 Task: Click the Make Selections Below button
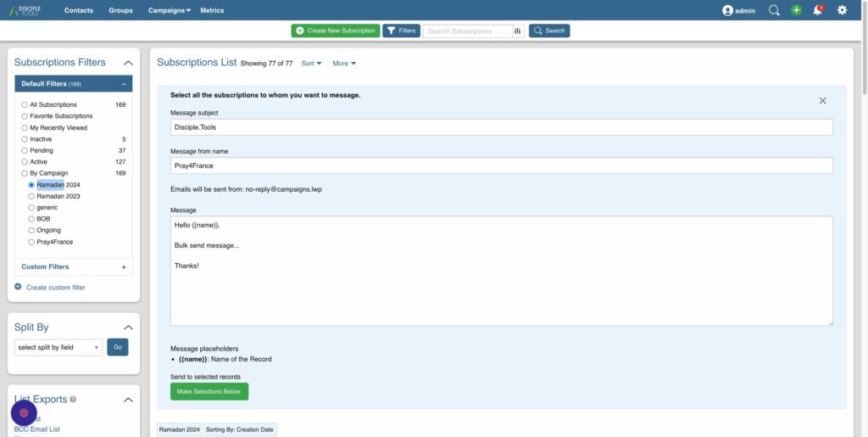(209, 391)
